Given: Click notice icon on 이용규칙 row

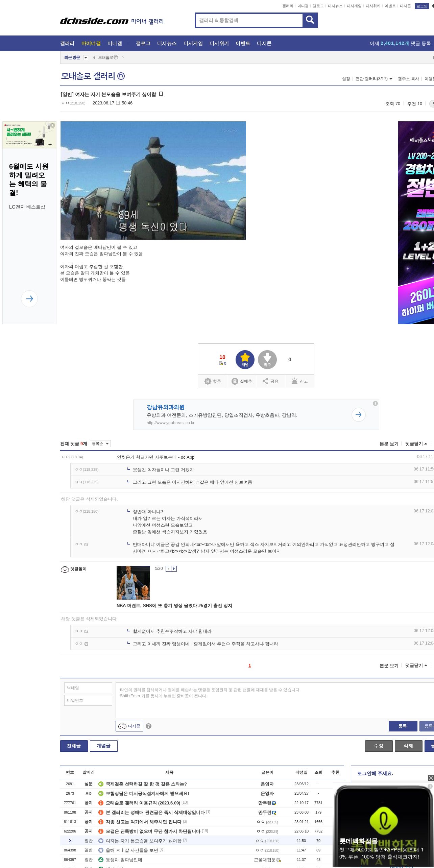Looking at the screenshot, I should pyautogui.click(x=101, y=803).
